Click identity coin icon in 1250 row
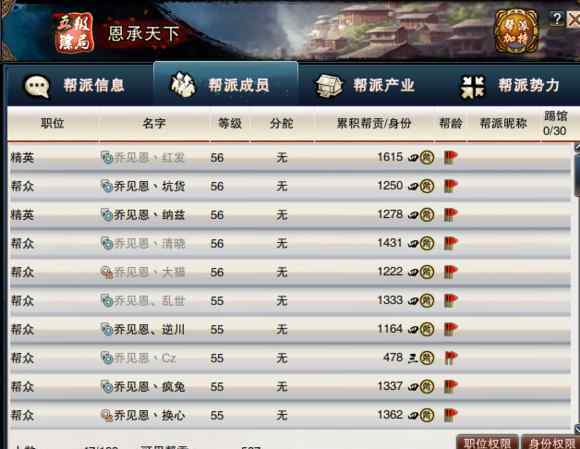Screen dimensions: 580x449 coord(426,186)
